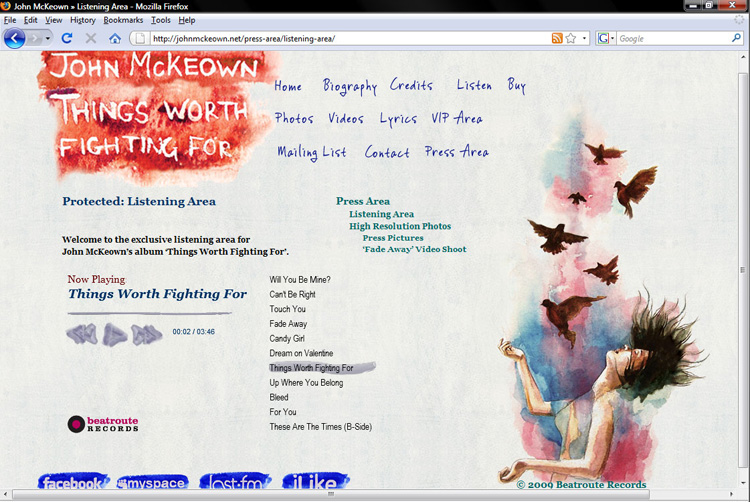Play the track For You
This screenshot has height=502, width=750.
283,412
